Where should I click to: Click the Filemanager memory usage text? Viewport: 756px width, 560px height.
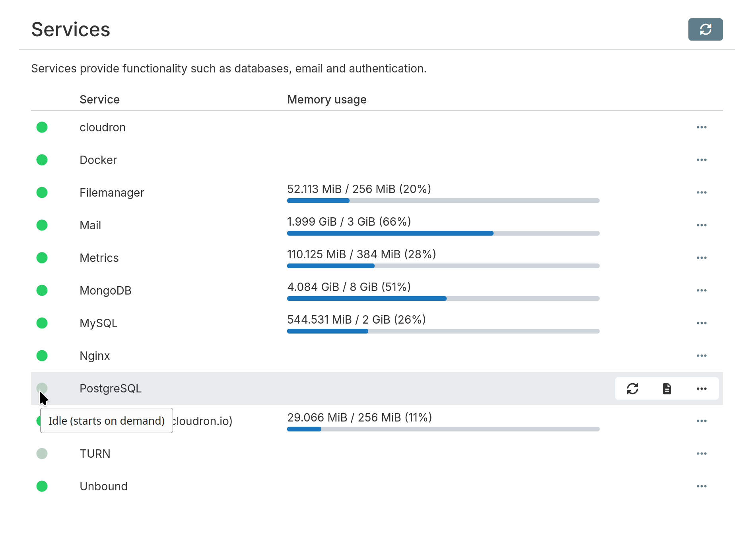[359, 189]
